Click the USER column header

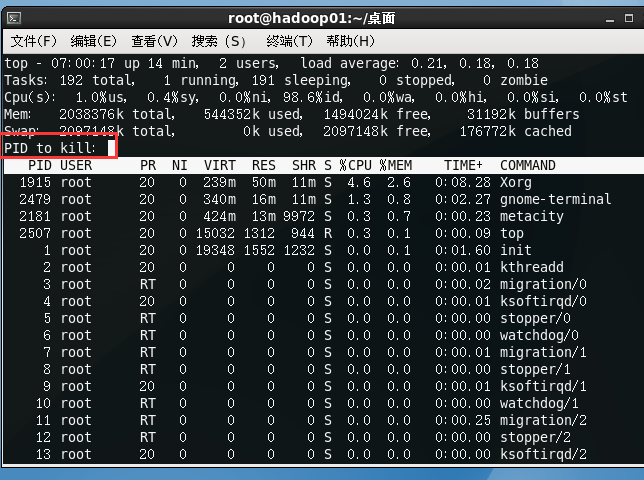[76, 165]
